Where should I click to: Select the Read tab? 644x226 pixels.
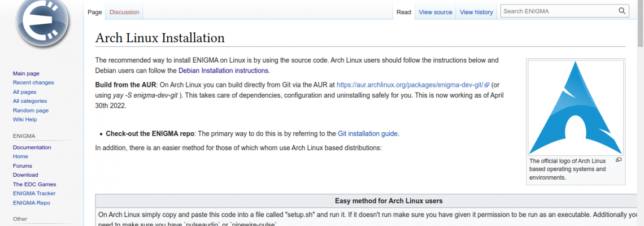click(x=404, y=12)
